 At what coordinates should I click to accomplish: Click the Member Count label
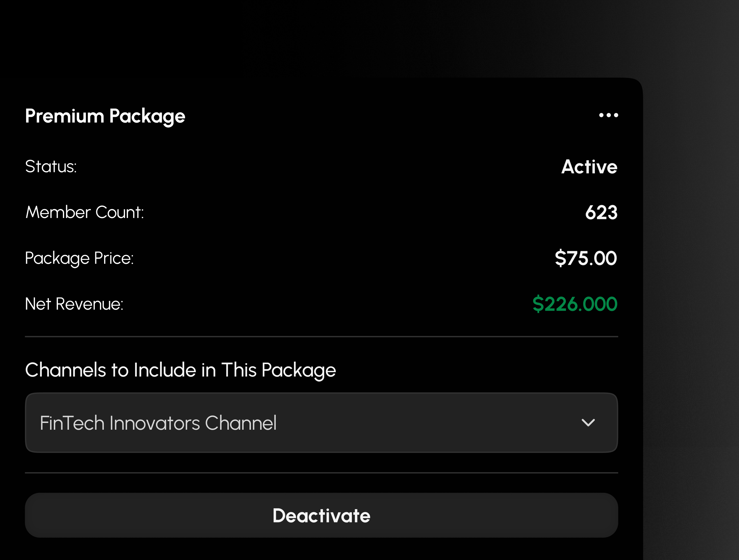[85, 212]
